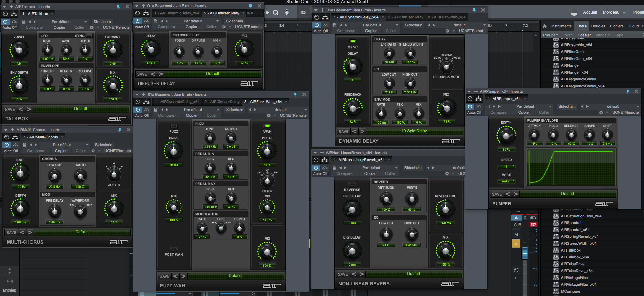The image size is (644, 296).
Task: Go to previous preset in Multi-Chorus
Action: tap(22, 232)
